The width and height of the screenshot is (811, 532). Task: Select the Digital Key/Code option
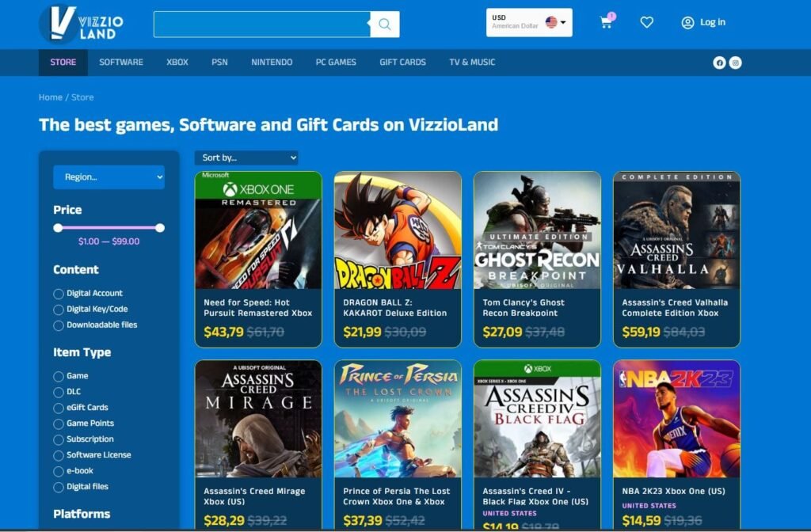(x=59, y=310)
